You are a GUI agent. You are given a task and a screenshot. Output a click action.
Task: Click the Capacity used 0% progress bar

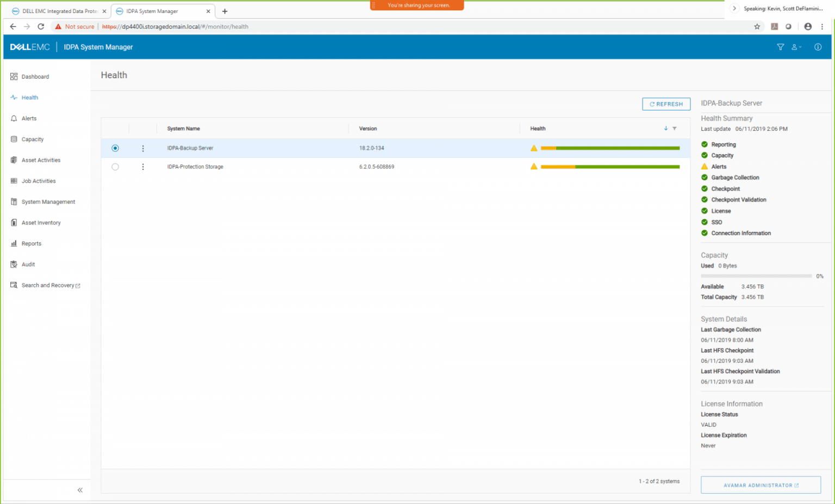[x=756, y=276]
